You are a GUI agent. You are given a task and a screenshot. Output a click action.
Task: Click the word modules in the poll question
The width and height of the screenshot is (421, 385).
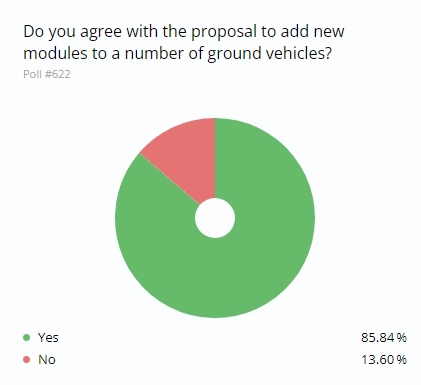55,53
